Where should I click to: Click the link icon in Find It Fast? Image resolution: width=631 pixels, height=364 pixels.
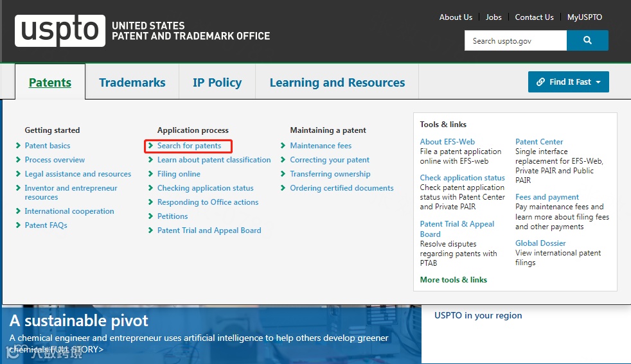coord(541,82)
